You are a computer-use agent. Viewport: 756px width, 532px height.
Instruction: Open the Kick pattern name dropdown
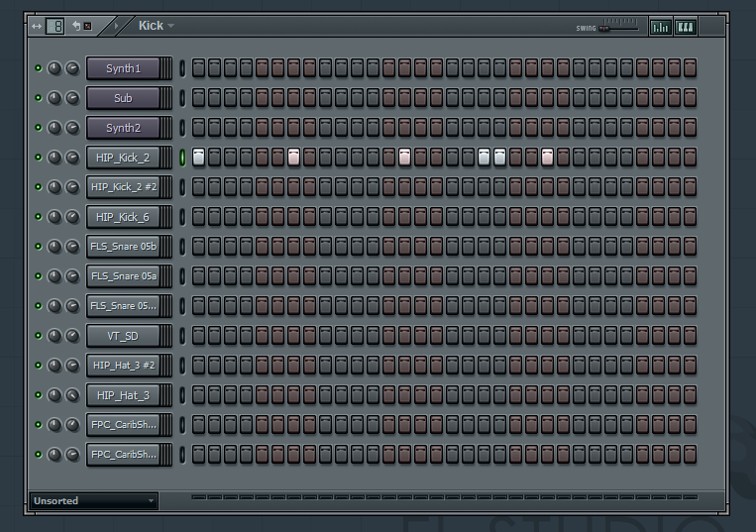pyautogui.click(x=157, y=26)
